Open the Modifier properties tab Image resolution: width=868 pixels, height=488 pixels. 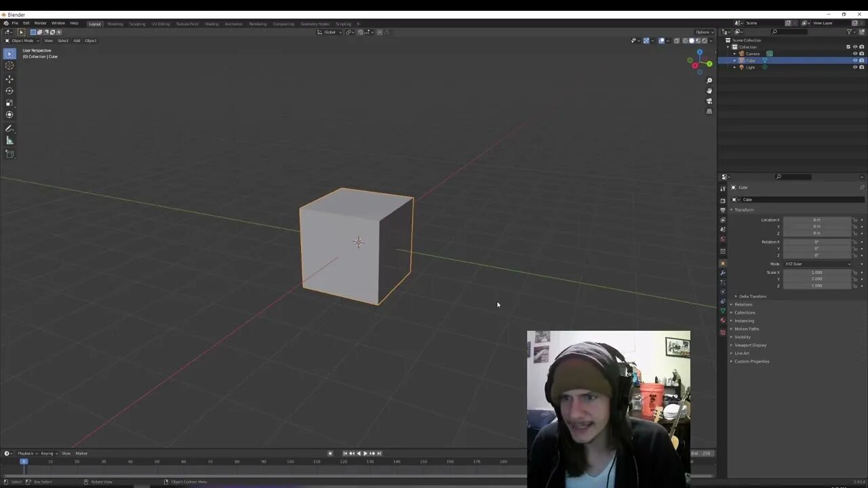722,271
